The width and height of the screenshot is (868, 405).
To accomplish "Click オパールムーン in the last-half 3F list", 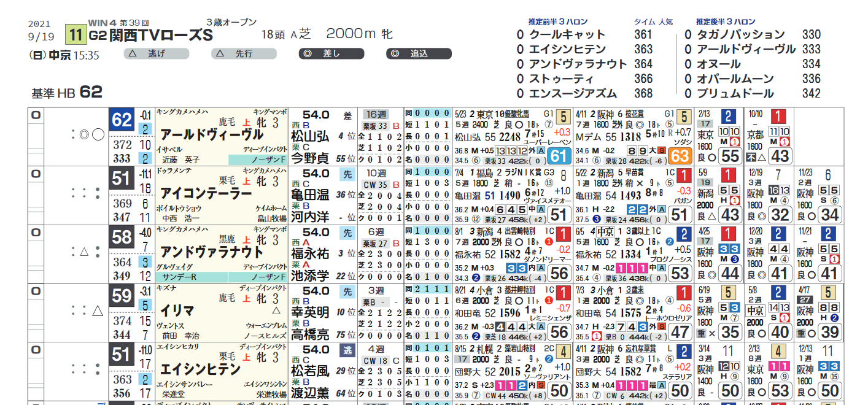I will tap(735, 79).
